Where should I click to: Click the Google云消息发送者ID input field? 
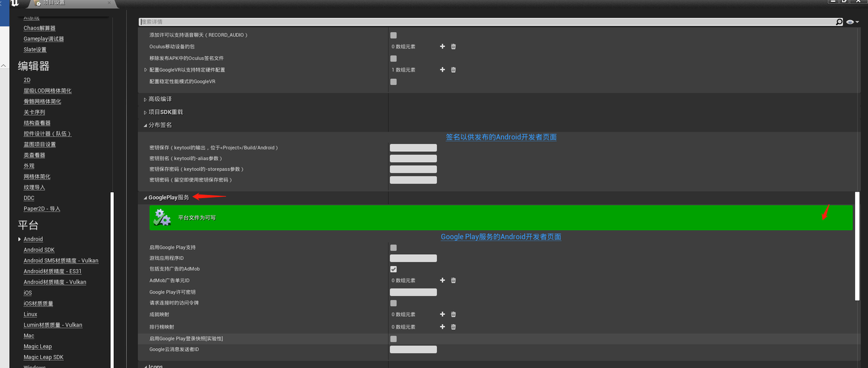tap(414, 349)
